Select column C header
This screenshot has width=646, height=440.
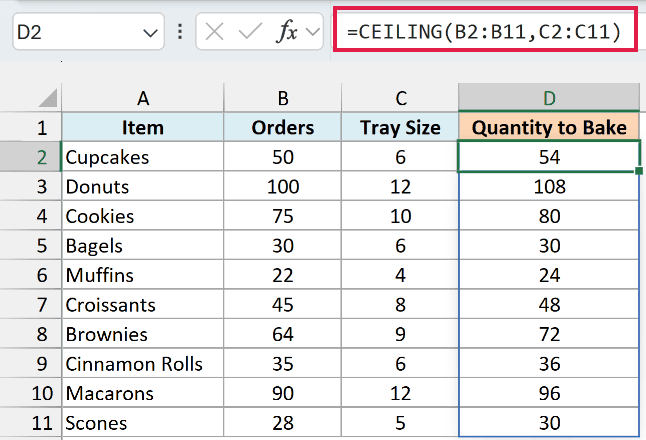point(400,98)
